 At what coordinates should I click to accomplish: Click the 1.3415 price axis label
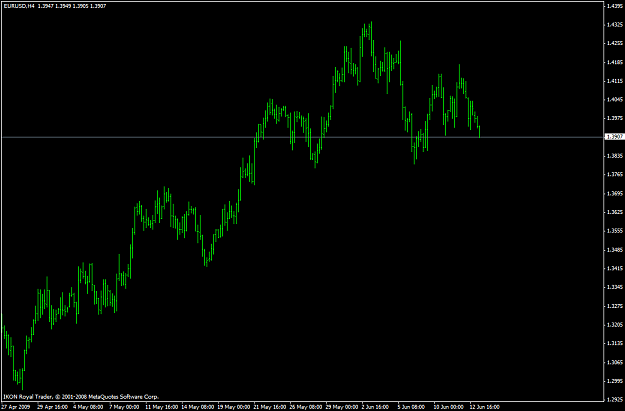(615, 268)
